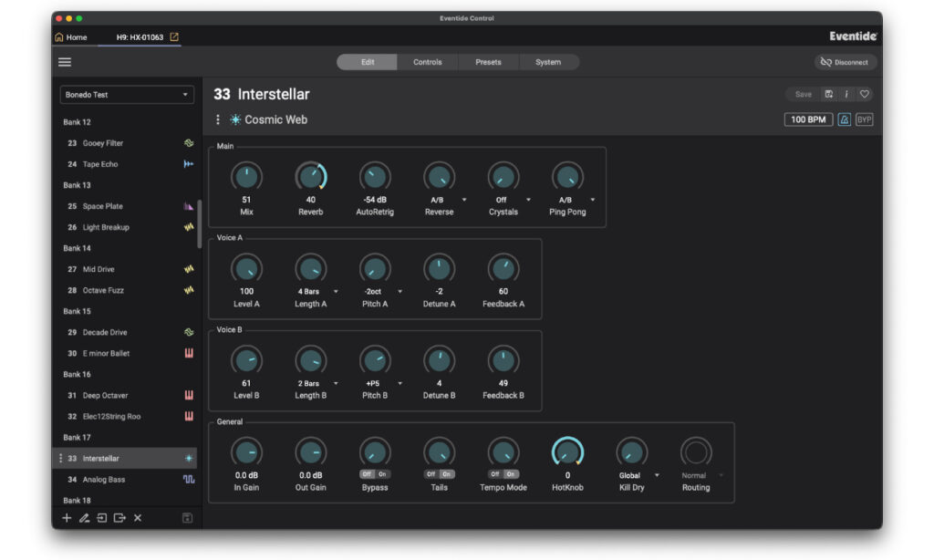Click the pencil rename icon
This screenshot has height=560, width=934.
point(84,518)
